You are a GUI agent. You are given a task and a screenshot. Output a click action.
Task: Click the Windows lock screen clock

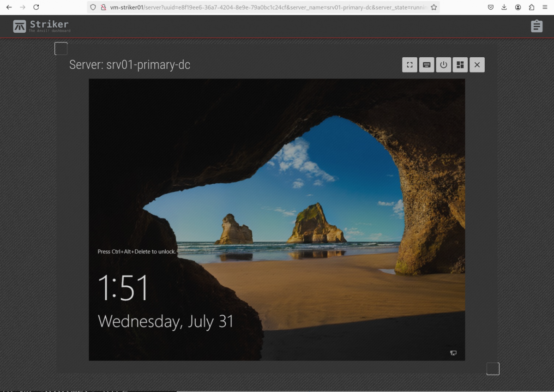[x=124, y=288]
